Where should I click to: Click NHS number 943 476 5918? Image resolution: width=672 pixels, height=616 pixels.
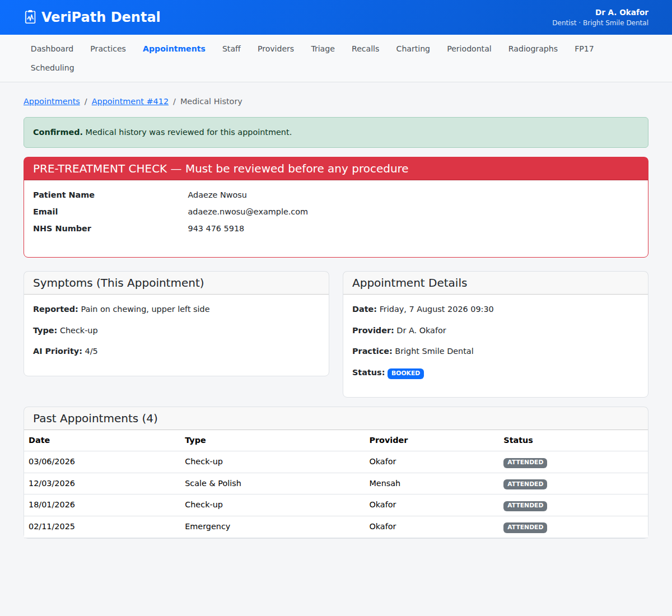[216, 228]
